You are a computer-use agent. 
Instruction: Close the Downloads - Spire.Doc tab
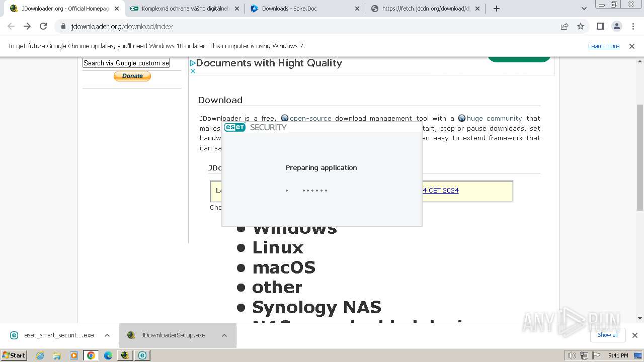(357, 9)
